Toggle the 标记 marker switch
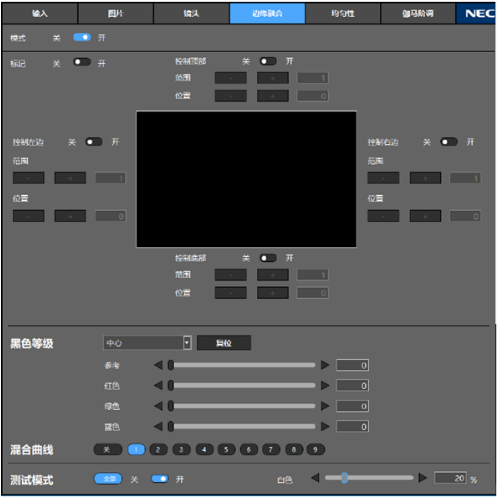Viewport: 504px width, 499px height. tap(82, 62)
